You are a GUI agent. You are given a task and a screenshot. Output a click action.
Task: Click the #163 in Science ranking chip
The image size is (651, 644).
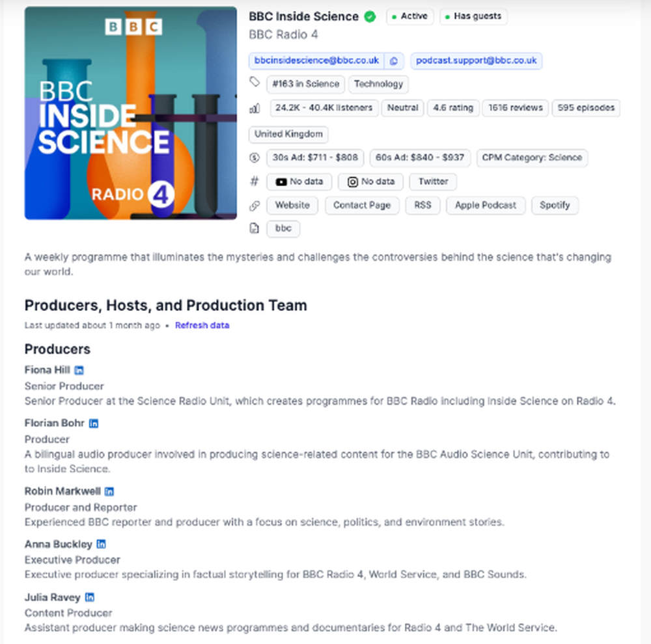pos(305,84)
